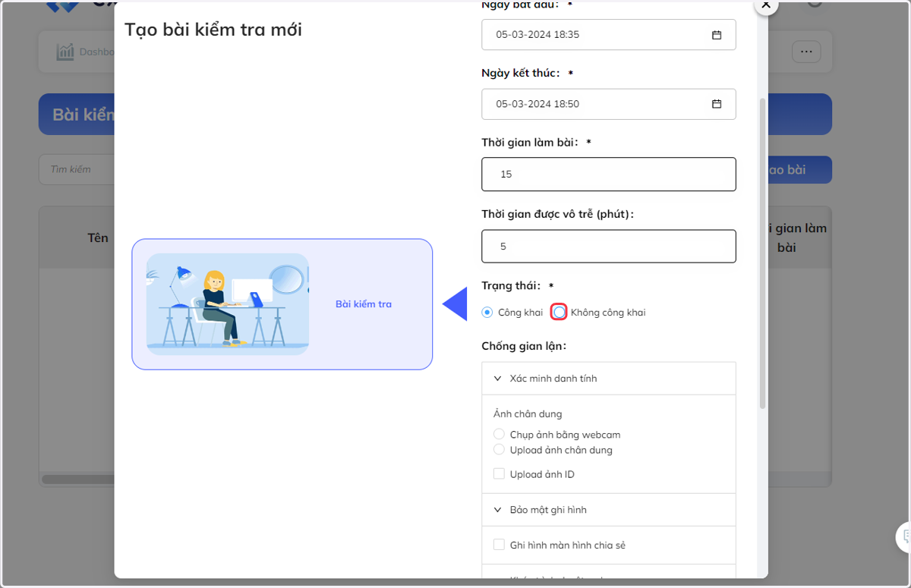Choose Upload ảnh chân dung option
Viewport: 911px width, 588px height.
click(x=499, y=449)
